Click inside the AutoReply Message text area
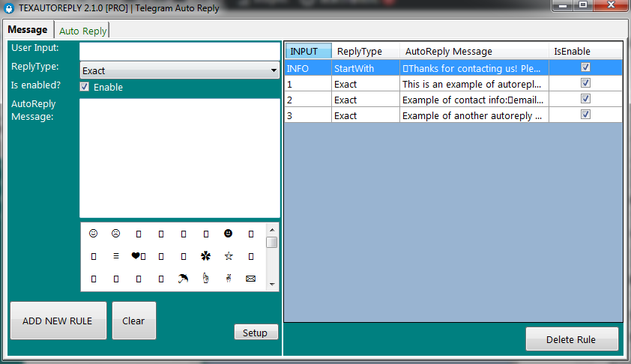631x364 pixels. (x=179, y=158)
